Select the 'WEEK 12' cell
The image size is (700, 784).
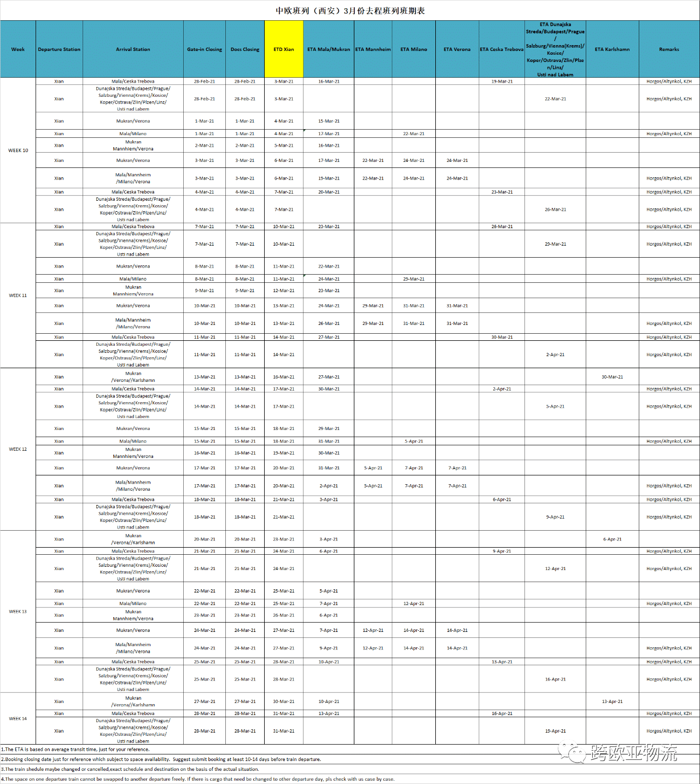click(18, 449)
